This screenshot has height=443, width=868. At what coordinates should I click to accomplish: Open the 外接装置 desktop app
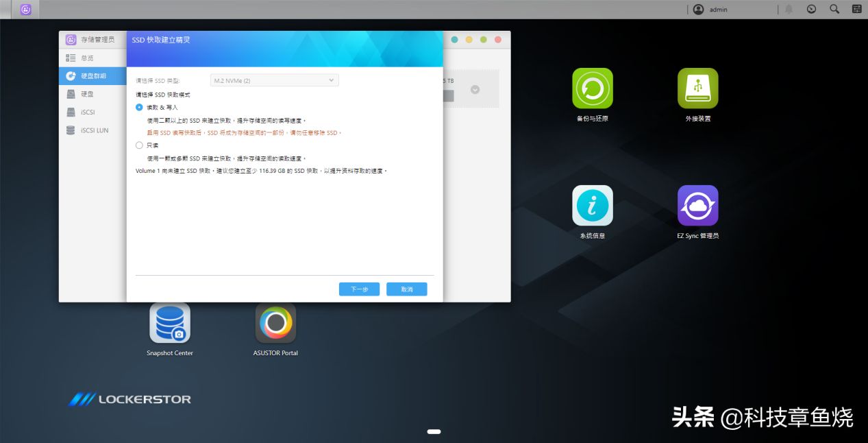pyautogui.click(x=697, y=88)
